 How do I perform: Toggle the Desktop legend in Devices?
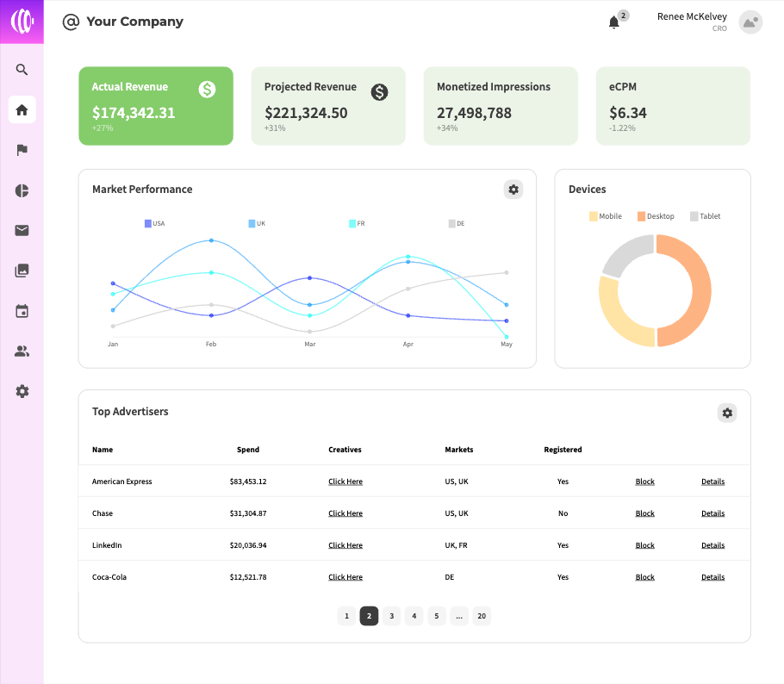point(656,216)
